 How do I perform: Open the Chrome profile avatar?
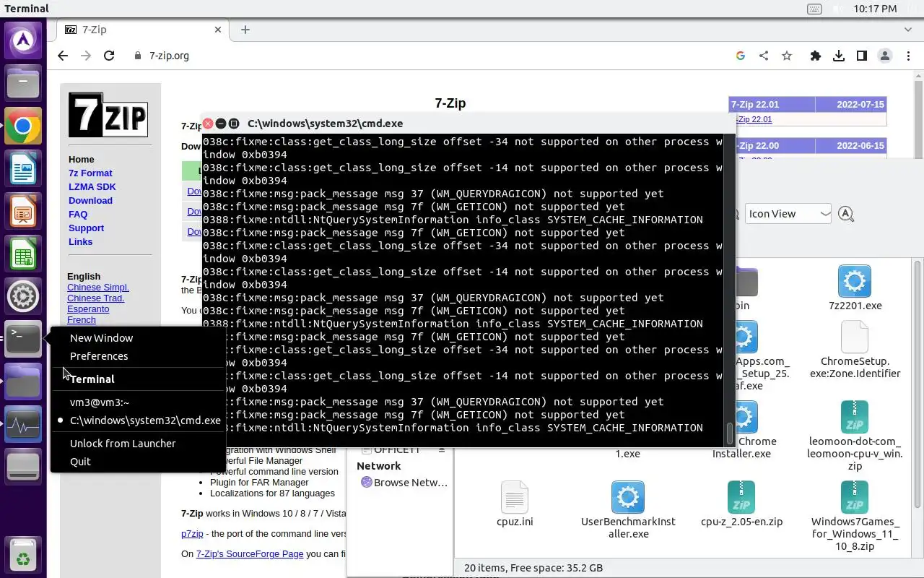click(885, 56)
